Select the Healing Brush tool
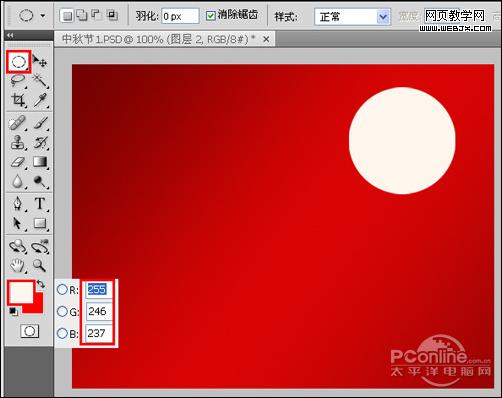This screenshot has width=502, height=398. click(x=17, y=123)
